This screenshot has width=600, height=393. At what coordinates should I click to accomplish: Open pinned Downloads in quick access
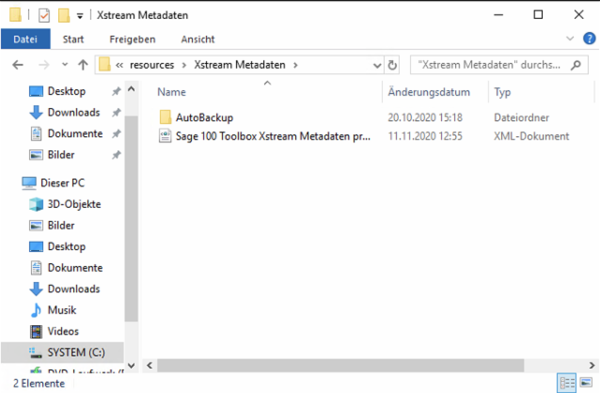74,113
